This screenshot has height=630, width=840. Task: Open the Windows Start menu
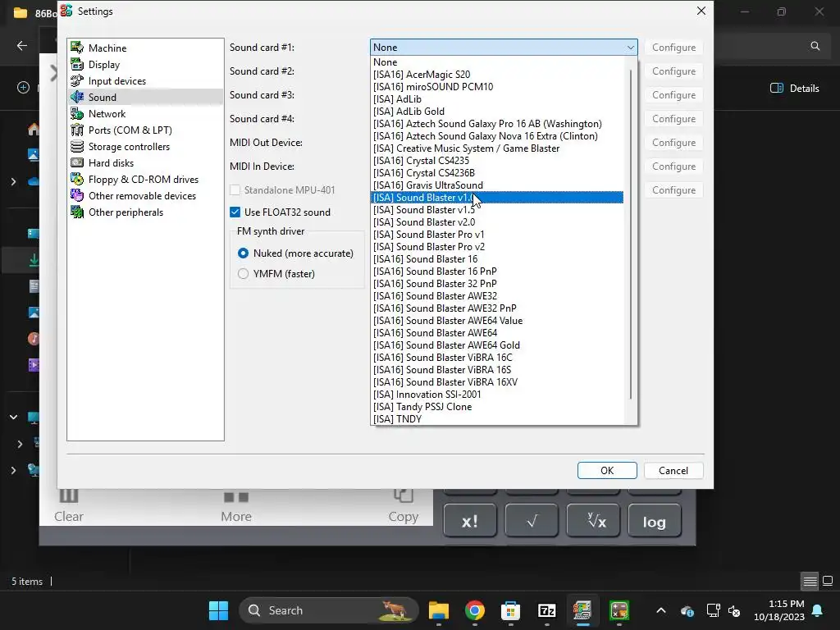click(x=218, y=610)
